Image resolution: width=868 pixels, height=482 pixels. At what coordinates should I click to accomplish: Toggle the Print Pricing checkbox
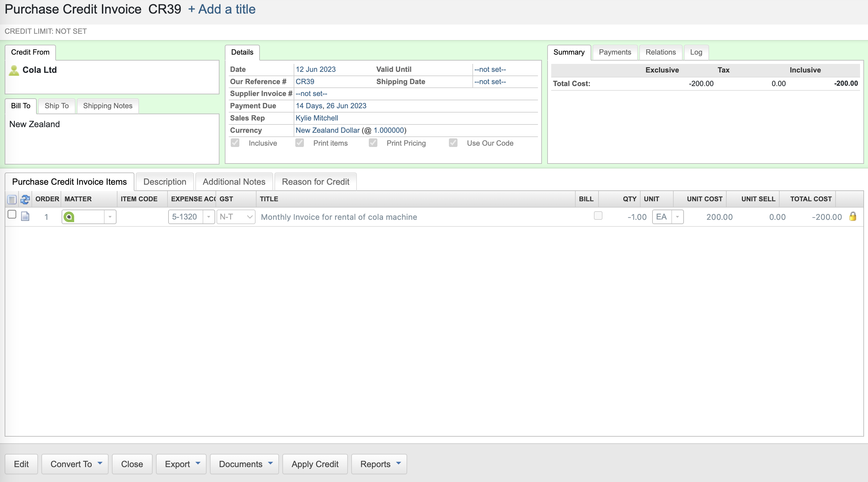click(373, 143)
